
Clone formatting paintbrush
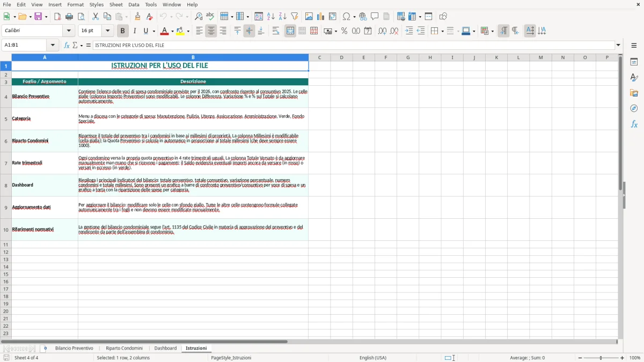pyautogui.click(x=138, y=17)
